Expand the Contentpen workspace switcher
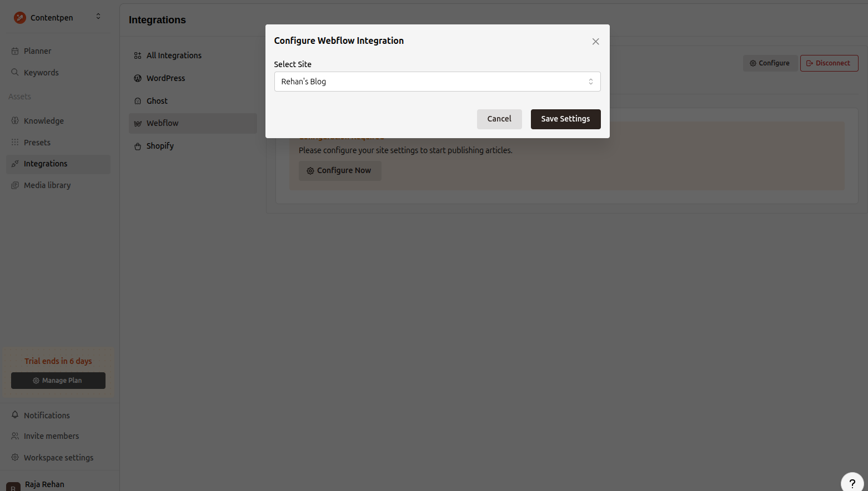868x491 pixels. point(98,17)
